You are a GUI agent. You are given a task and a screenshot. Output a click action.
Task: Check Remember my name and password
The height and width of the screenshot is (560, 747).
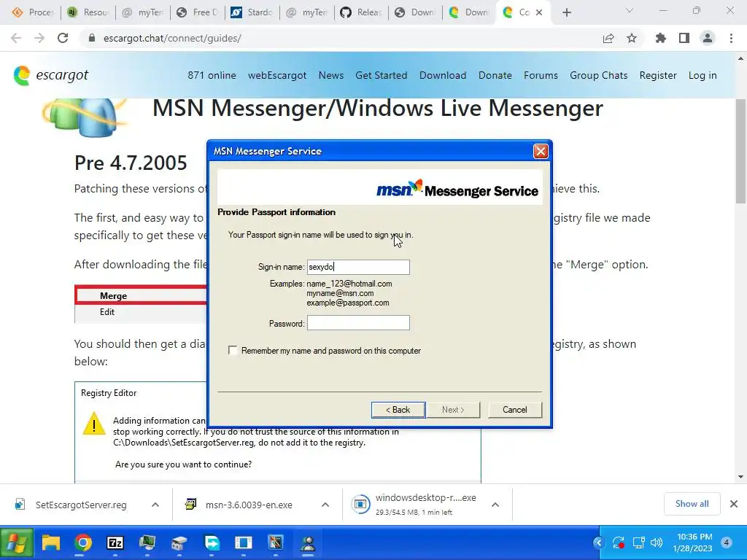[233, 351]
